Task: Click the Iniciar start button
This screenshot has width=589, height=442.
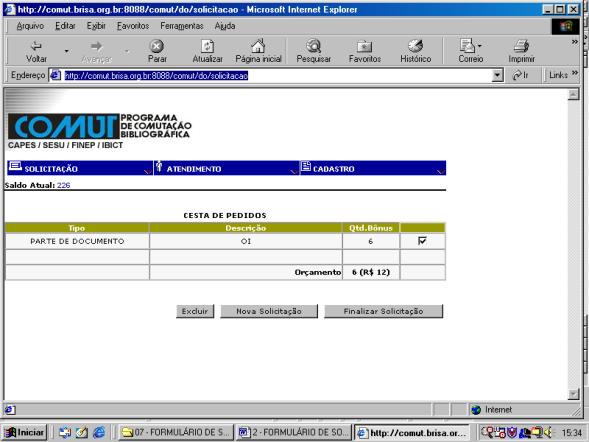Action: (24, 433)
